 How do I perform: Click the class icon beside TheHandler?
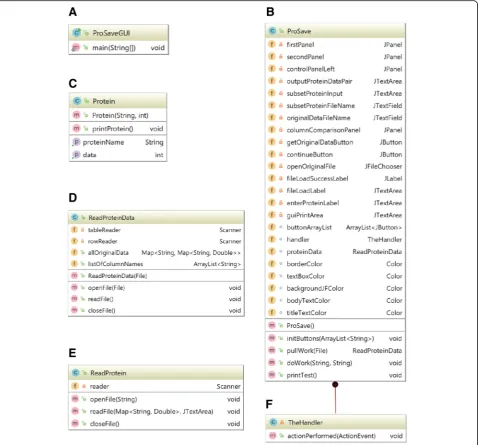click(x=273, y=422)
